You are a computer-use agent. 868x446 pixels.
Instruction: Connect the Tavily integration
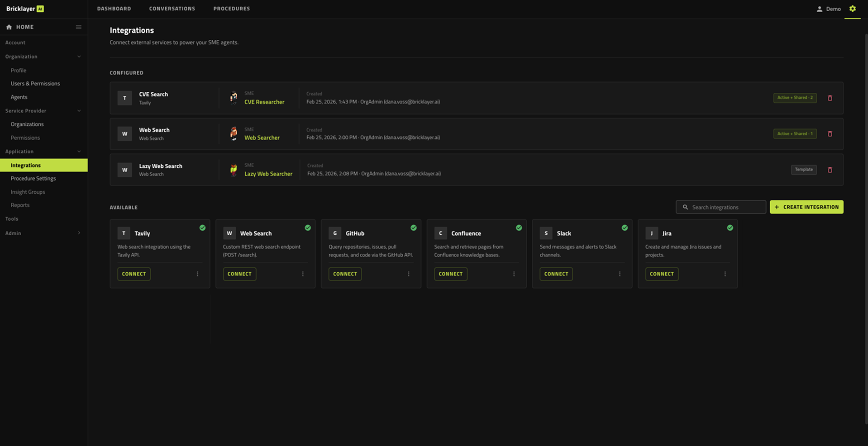pyautogui.click(x=134, y=274)
